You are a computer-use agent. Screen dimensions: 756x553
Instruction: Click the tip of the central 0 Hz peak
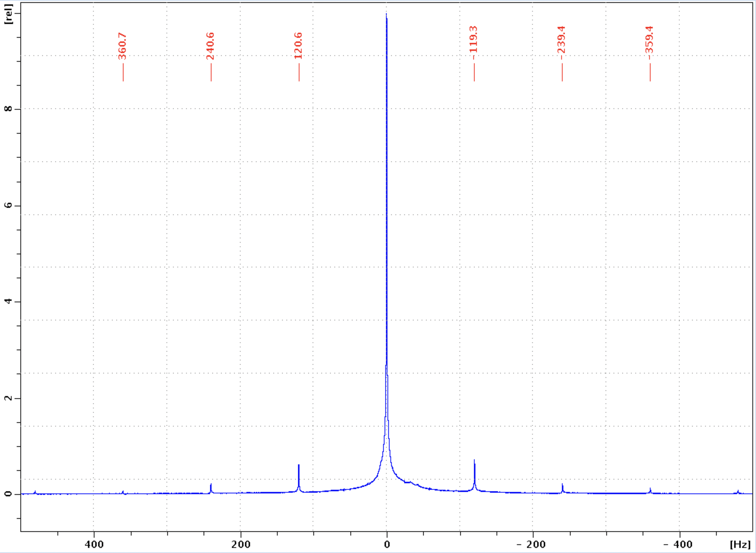click(386, 14)
